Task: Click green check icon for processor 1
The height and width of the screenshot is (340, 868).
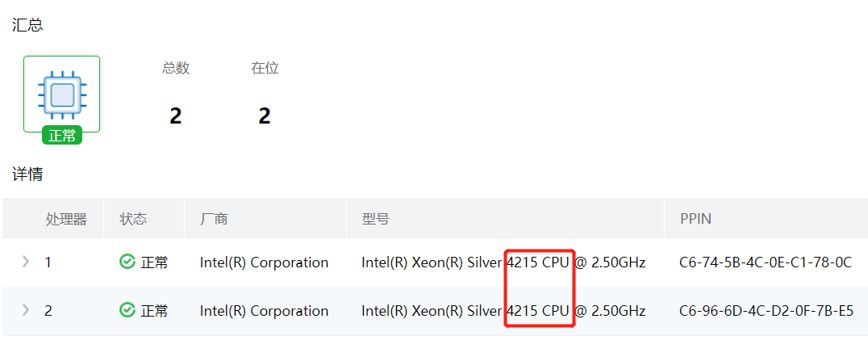Action: (x=127, y=262)
